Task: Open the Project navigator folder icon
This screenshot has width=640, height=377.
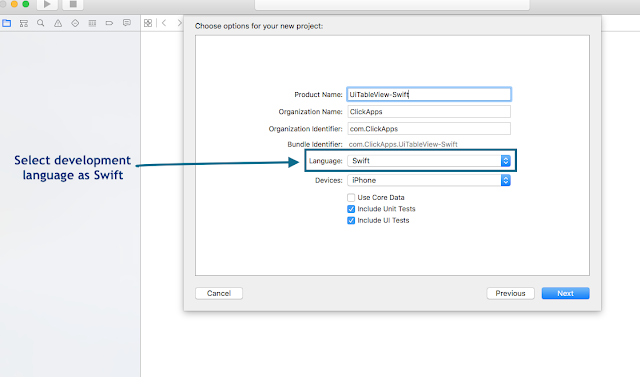Action: click(x=7, y=23)
